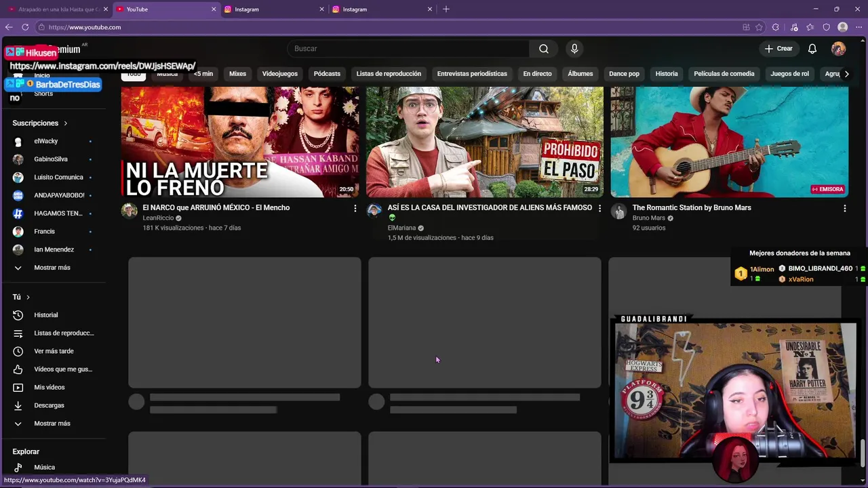This screenshot has width=868, height=488.
Task: Select the Mixes filter chip
Action: click(237, 74)
